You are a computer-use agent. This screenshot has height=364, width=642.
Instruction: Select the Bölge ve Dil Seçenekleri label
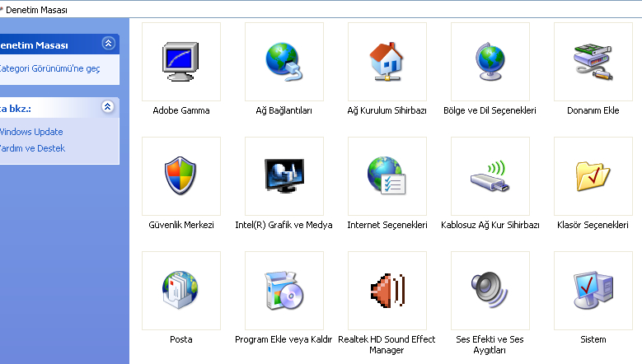490,110
